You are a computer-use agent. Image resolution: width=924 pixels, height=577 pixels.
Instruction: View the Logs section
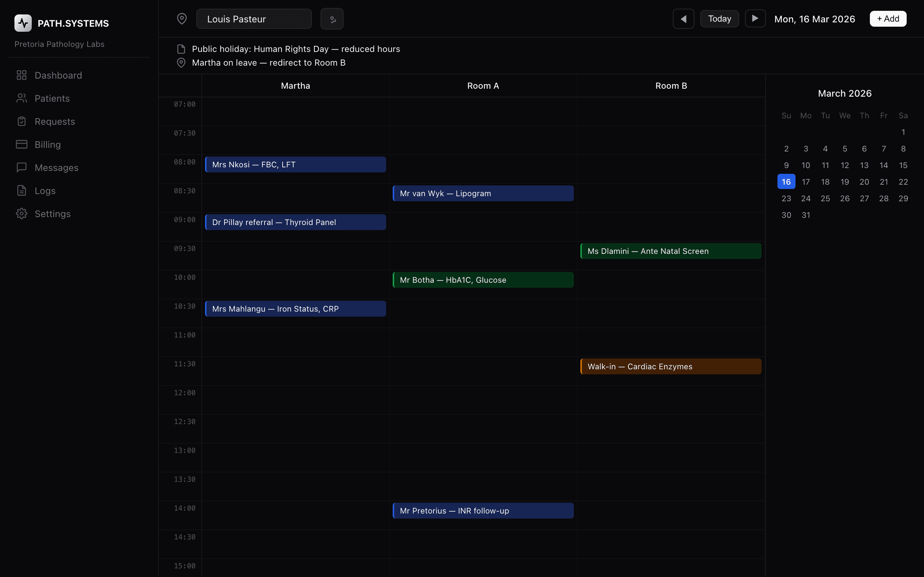tap(45, 190)
